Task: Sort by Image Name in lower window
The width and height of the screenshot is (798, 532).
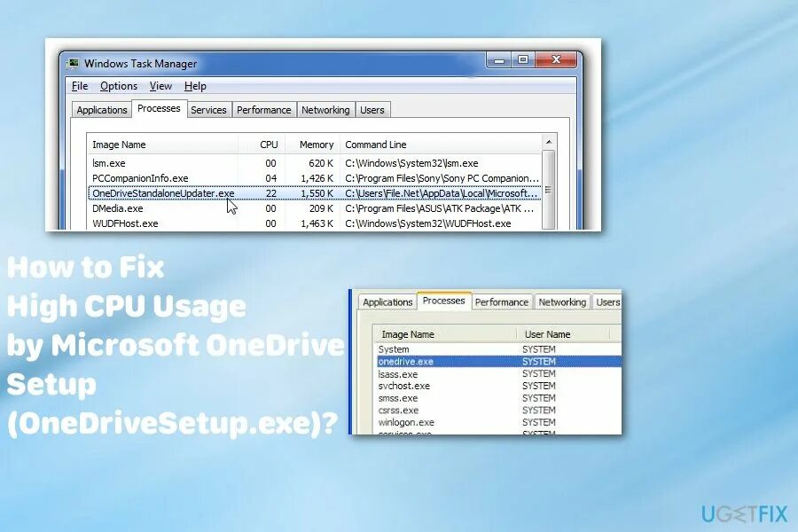Action: [x=445, y=334]
